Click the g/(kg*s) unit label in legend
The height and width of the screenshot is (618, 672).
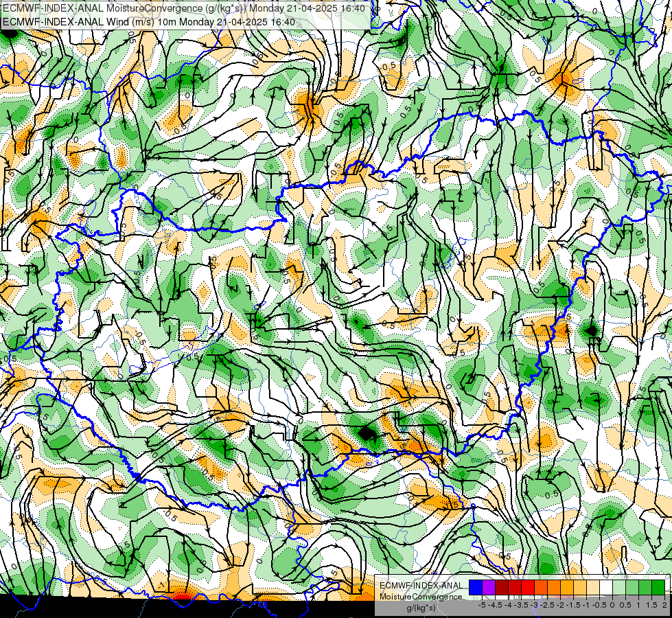click(421, 608)
